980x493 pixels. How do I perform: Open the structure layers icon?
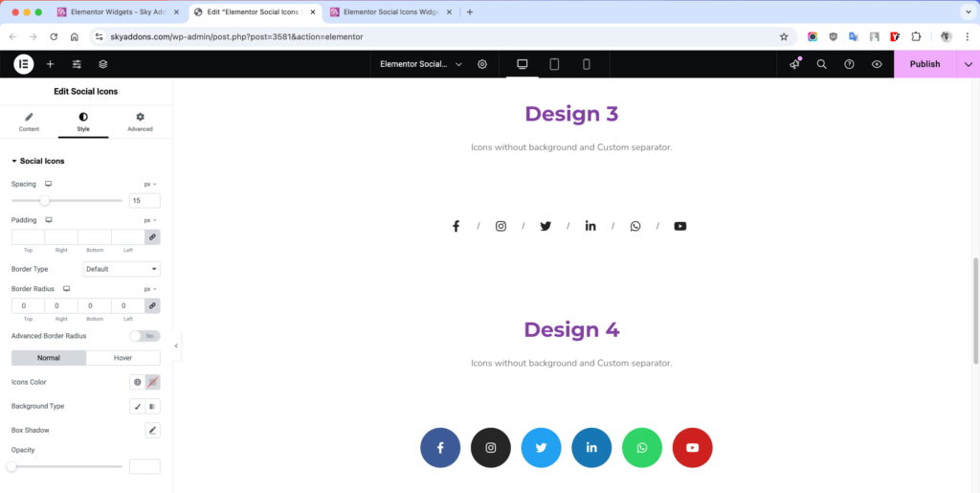click(103, 64)
